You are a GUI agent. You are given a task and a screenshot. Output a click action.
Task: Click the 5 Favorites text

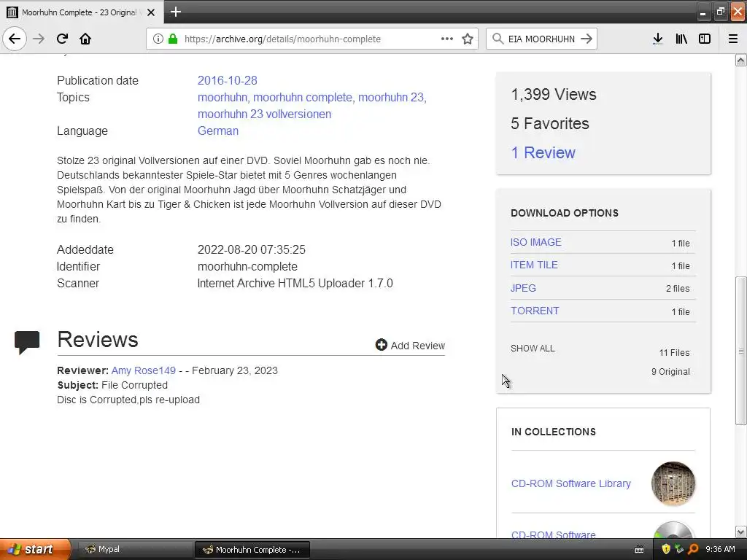[x=550, y=124]
